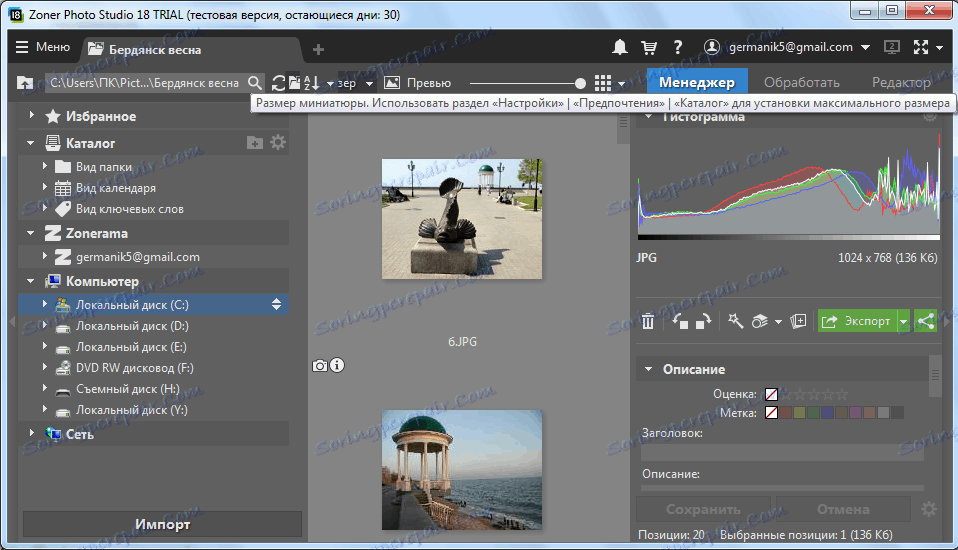Clear color label via no-label box
The image size is (958, 550).
[x=771, y=413]
